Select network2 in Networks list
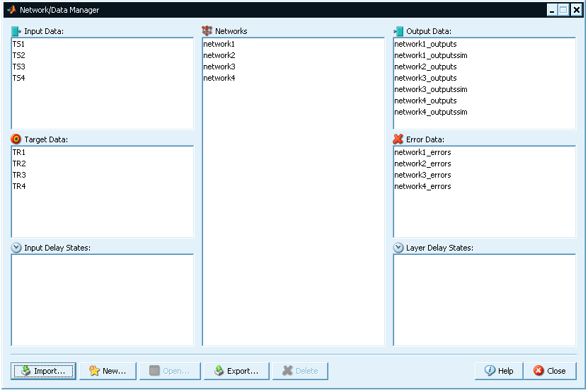Screen dimensions: 588x390 click(x=293, y=55)
